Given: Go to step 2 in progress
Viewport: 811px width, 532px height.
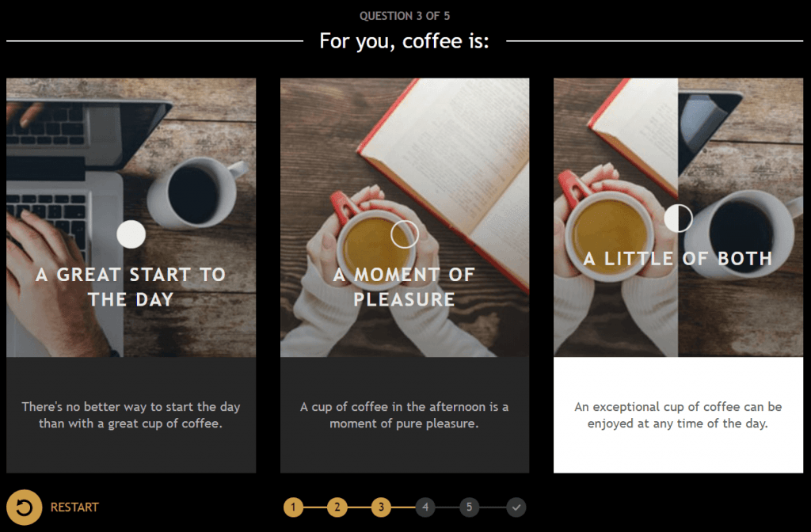Looking at the screenshot, I should coord(337,507).
